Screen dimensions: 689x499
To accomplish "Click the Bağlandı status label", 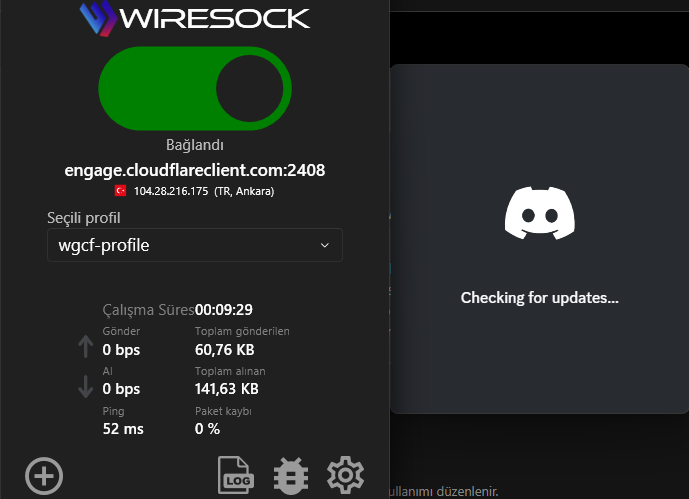I will [x=195, y=145].
